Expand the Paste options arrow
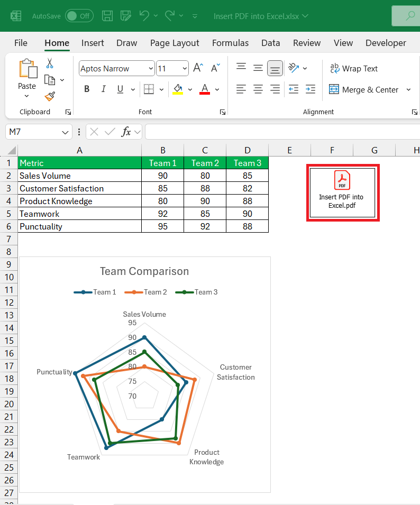The image size is (420, 505). (27, 96)
